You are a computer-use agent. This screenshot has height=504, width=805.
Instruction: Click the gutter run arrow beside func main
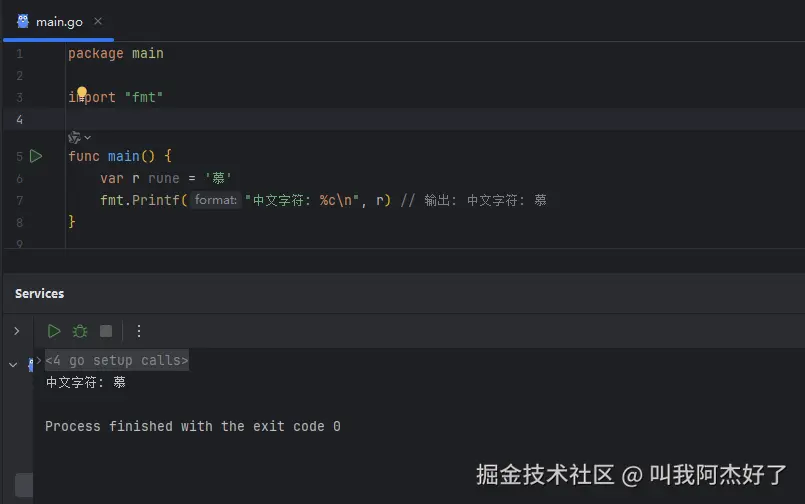[36, 156]
